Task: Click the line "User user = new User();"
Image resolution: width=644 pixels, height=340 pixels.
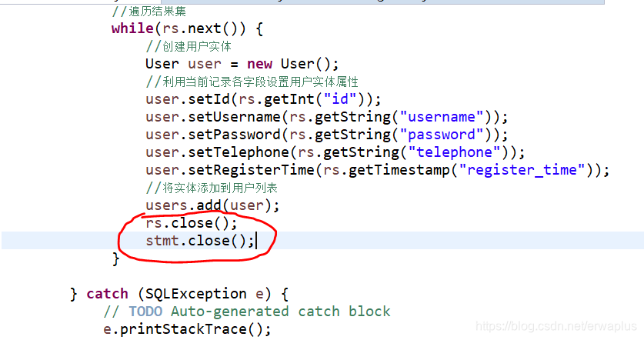Action: pos(242,64)
